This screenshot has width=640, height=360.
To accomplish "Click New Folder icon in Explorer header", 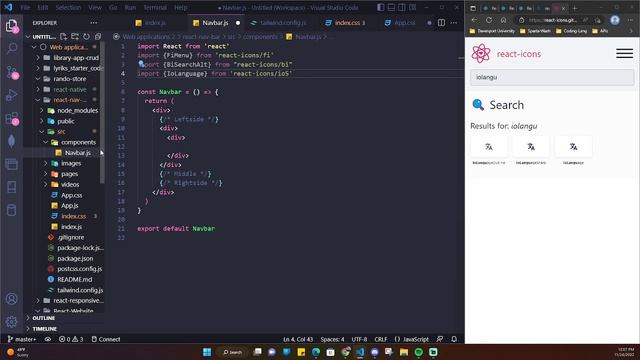I will (75, 36).
